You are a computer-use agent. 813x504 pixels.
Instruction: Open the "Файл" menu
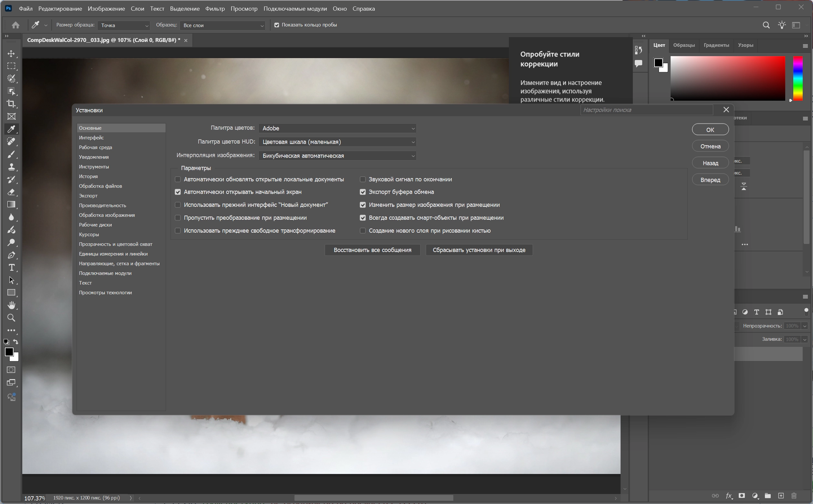(x=26, y=9)
